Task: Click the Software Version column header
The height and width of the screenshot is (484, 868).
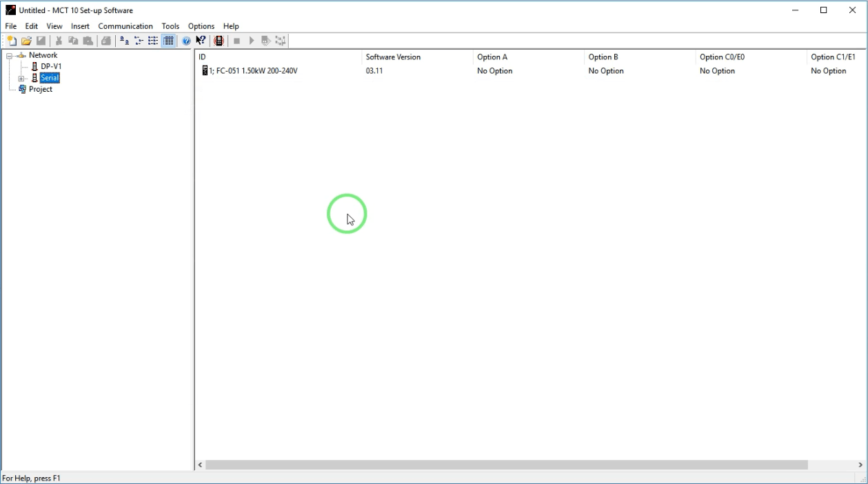Action: click(393, 57)
